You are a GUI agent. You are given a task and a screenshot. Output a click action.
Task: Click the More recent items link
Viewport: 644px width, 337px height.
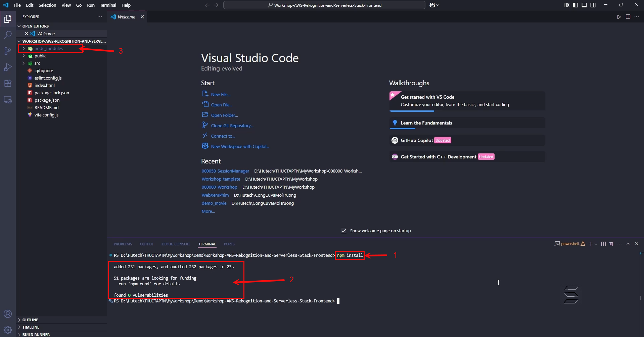pos(208,211)
